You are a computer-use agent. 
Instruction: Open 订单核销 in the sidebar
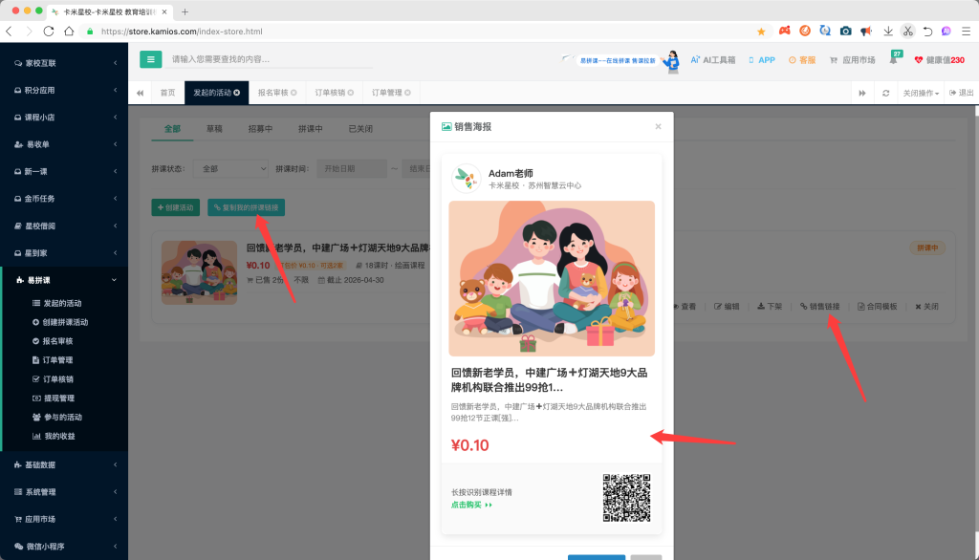[53, 379]
